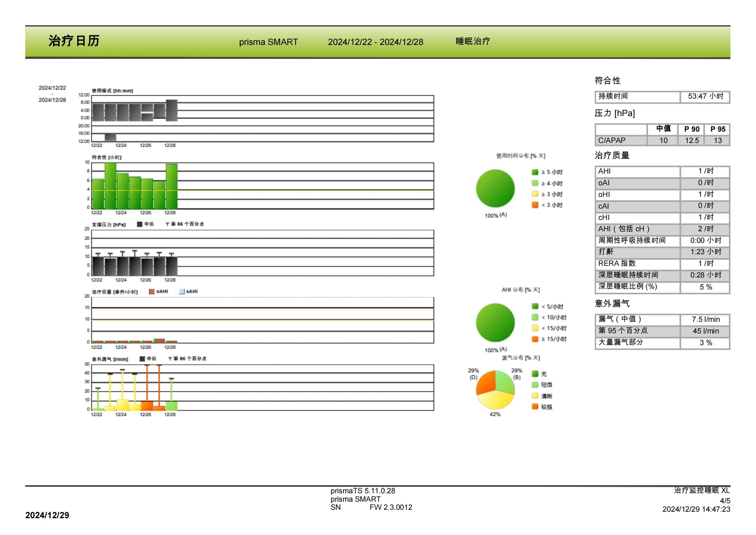Click the green '无' leak legend swatch
This screenshot has height=535, width=756.
pyautogui.click(x=535, y=374)
